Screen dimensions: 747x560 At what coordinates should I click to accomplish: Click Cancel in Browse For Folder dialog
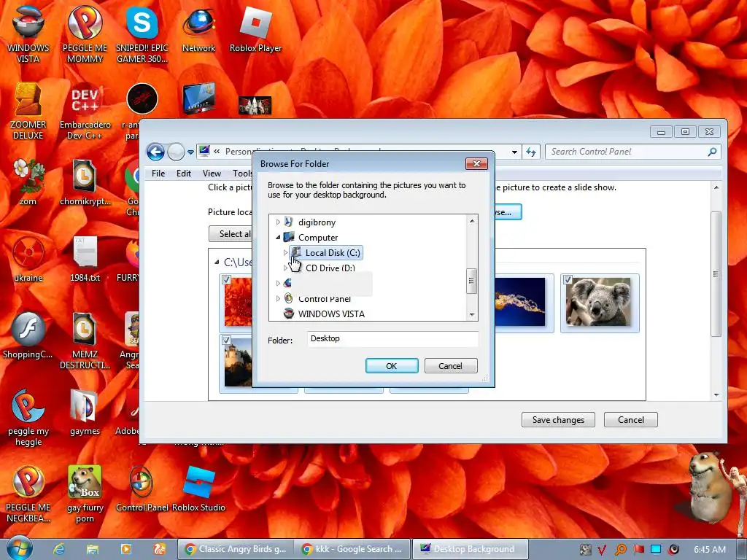pyautogui.click(x=450, y=366)
